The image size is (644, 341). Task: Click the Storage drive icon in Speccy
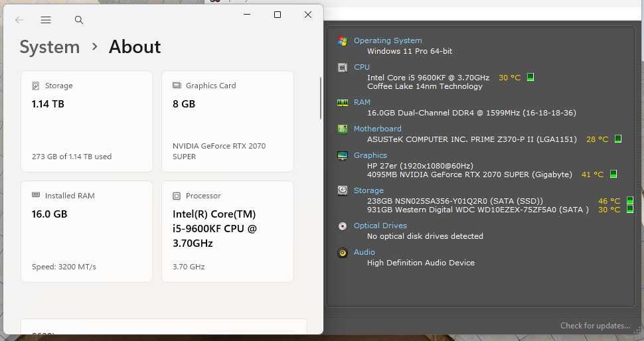tap(343, 190)
